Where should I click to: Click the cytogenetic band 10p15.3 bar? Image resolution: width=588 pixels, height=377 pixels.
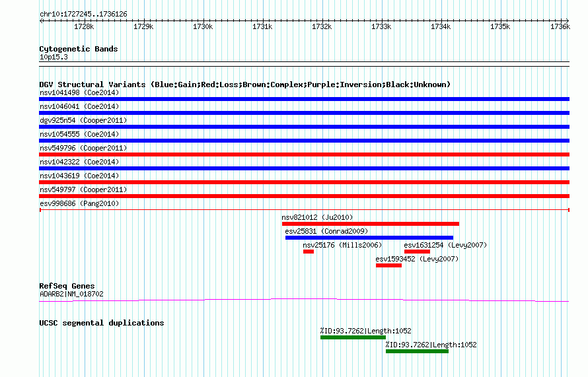304,64
